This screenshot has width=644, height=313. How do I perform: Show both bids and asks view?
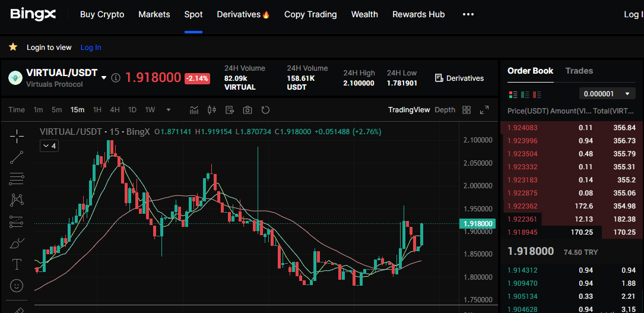coord(513,95)
